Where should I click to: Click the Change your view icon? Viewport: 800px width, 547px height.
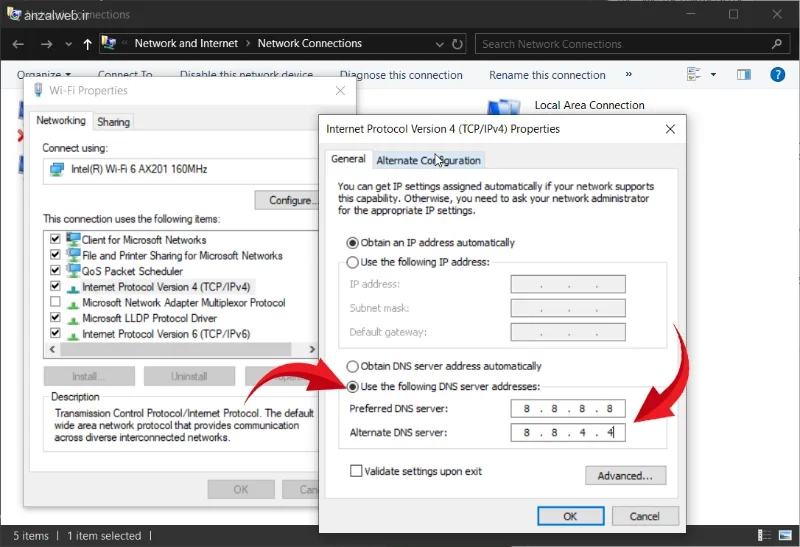point(694,74)
